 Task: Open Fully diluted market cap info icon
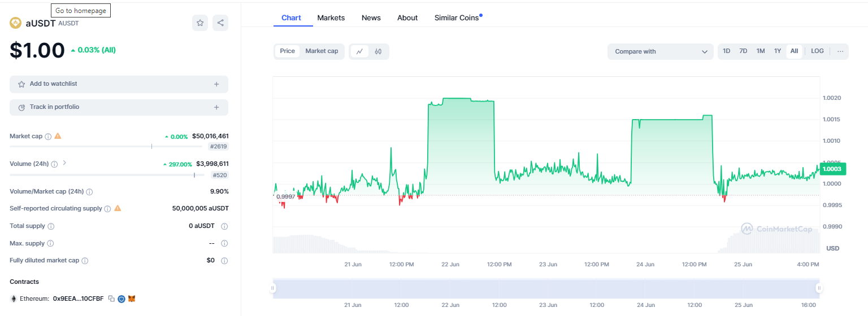[85, 261]
